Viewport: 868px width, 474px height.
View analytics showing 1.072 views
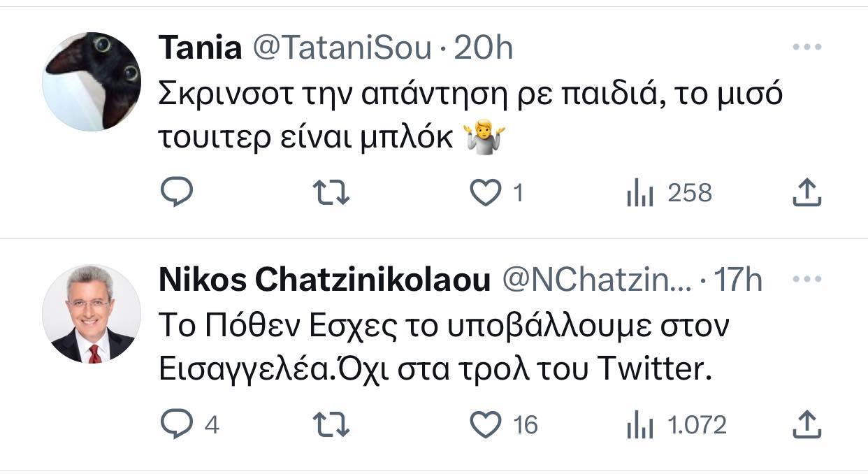coord(677,424)
